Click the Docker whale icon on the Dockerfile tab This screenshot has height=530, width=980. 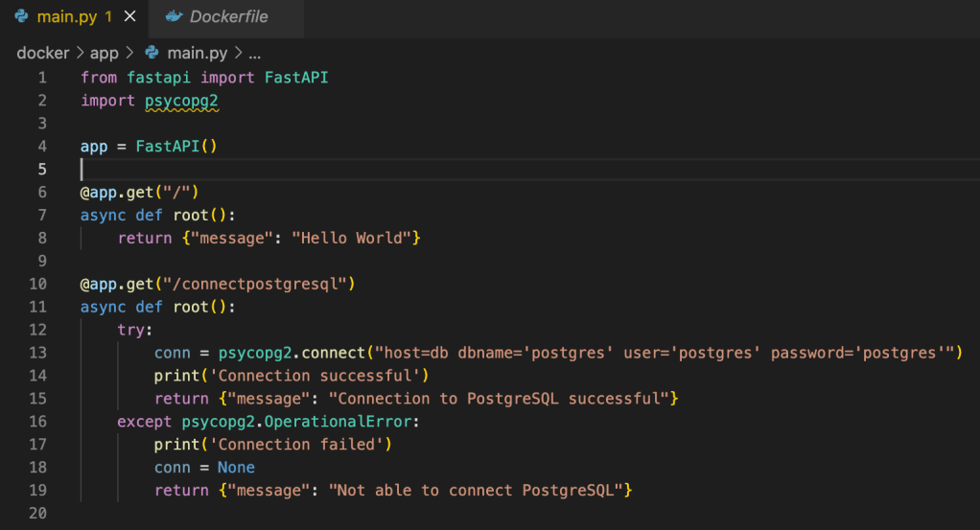click(x=174, y=17)
